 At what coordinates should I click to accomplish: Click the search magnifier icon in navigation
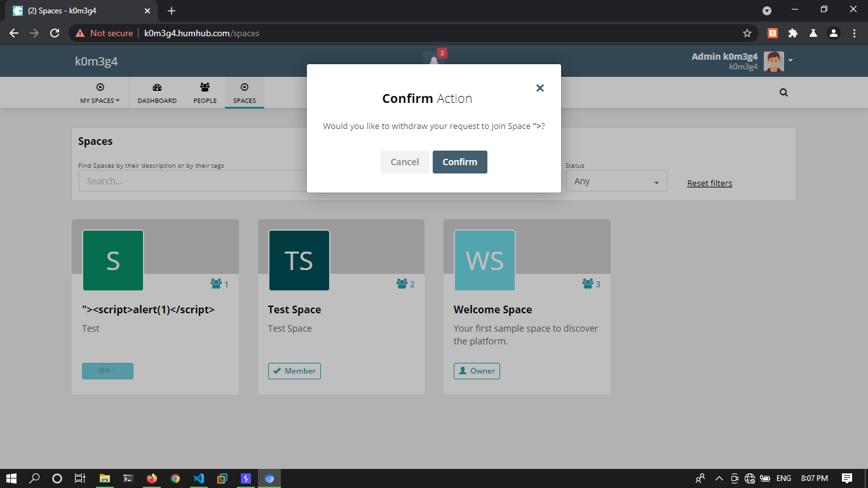[x=783, y=92]
